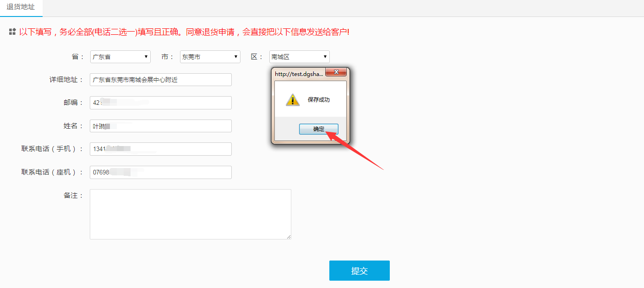Click the grid icon before the red notice
The image size is (644, 288).
click(x=12, y=32)
